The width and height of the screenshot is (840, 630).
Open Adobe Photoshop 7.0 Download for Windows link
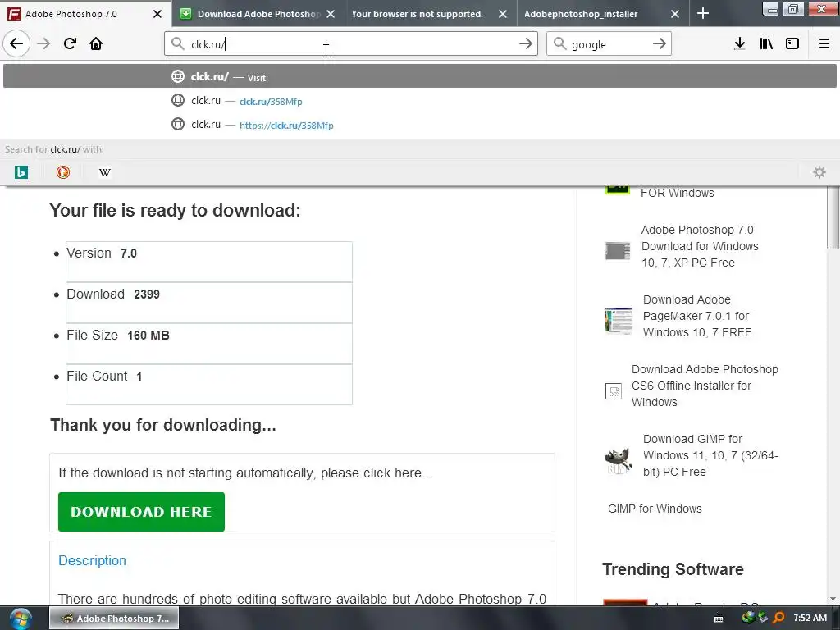[x=700, y=246]
